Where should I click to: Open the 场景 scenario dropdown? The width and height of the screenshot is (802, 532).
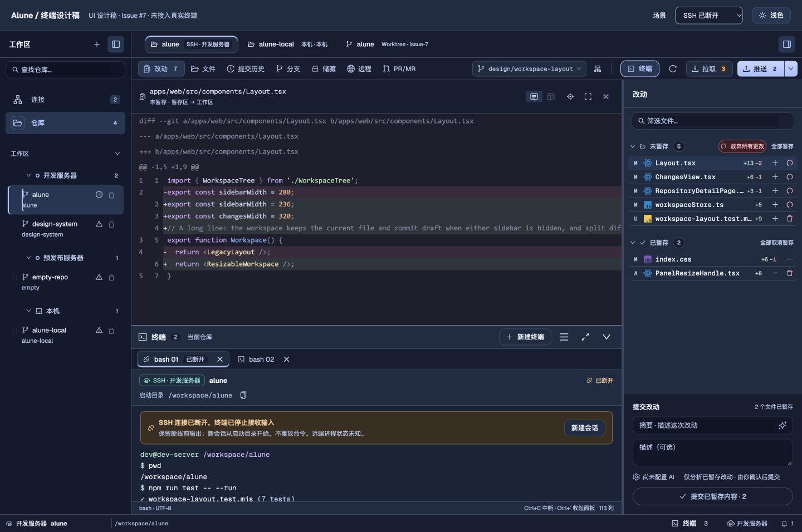pyautogui.click(x=709, y=16)
